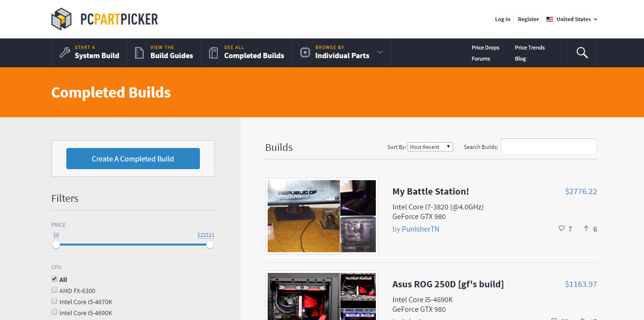Click the PCPartPicker cube logo
Screen dimensions: 644x320
62,19
